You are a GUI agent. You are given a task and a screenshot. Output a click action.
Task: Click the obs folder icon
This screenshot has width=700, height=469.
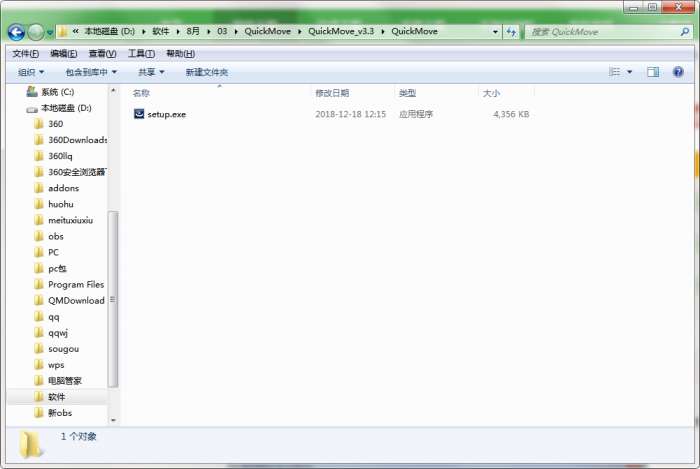point(39,237)
